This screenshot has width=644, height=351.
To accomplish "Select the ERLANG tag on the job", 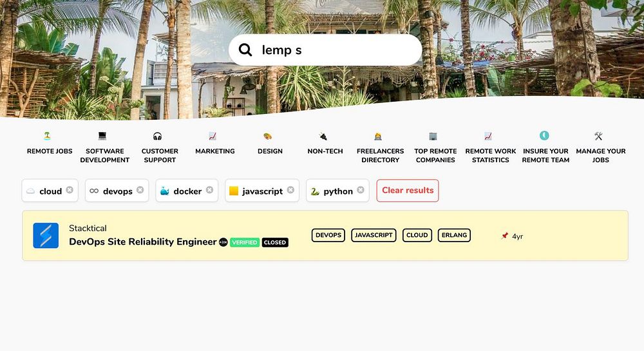I will click(454, 235).
